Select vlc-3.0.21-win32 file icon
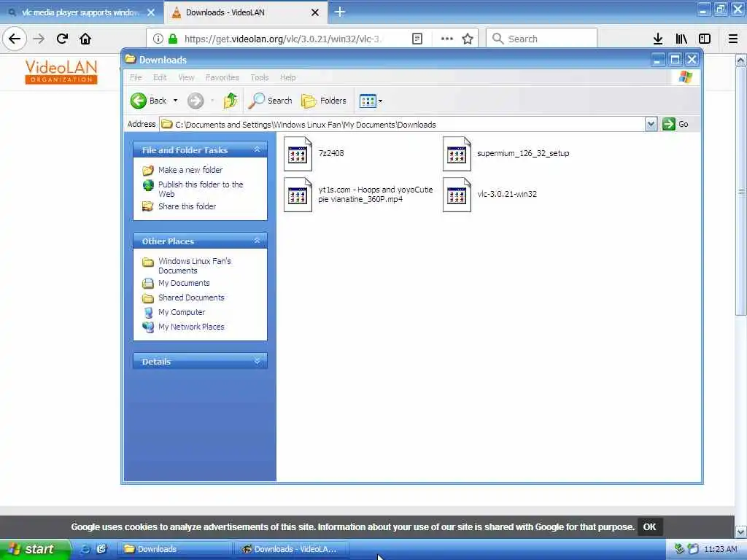This screenshot has width=747, height=560. click(x=457, y=194)
